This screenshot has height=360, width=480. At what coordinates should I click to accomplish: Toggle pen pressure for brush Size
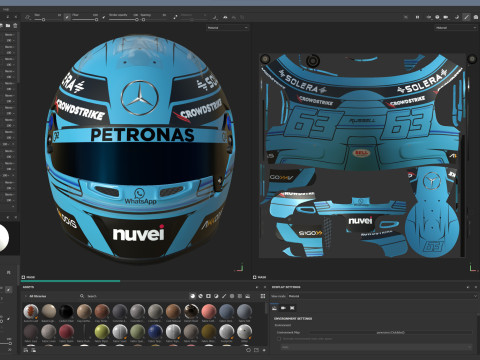tap(67, 17)
